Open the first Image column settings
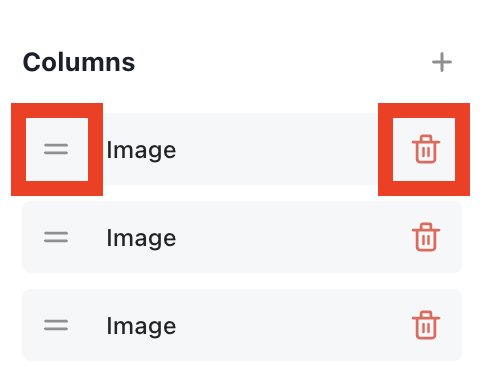Image resolution: width=490 pixels, height=392 pixels. point(242,149)
